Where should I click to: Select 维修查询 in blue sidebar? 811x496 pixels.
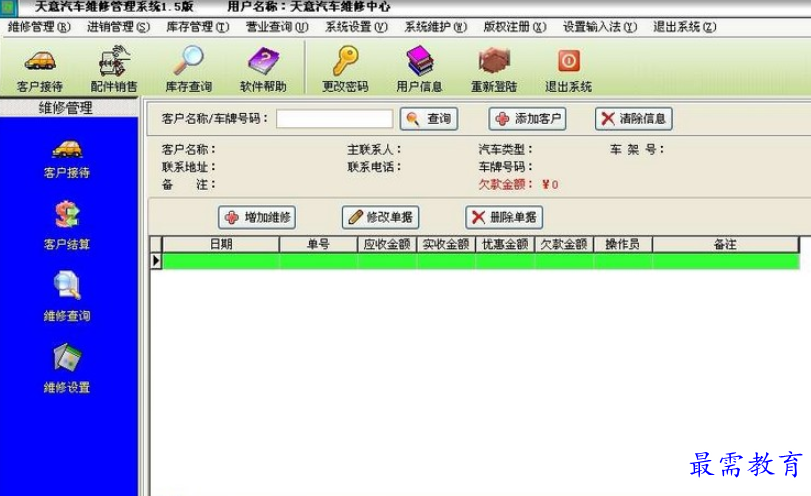pos(67,297)
